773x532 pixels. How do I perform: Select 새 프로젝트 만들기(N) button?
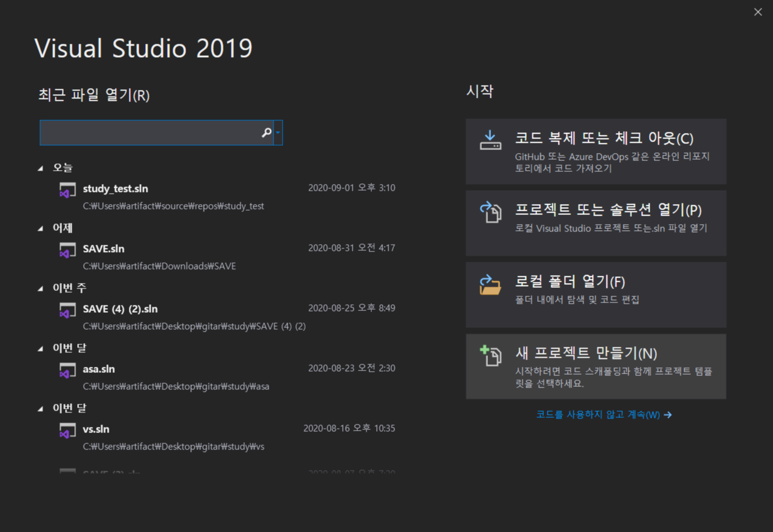tap(596, 366)
